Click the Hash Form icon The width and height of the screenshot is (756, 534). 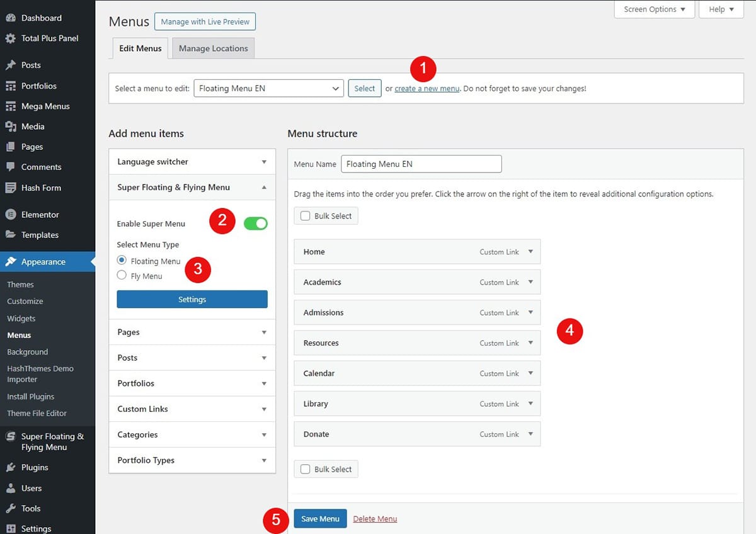pyautogui.click(x=11, y=188)
